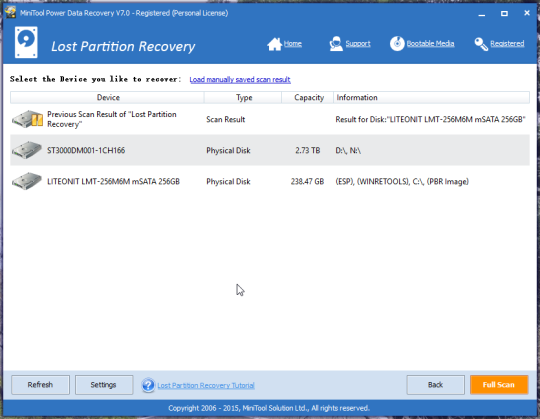The height and width of the screenshot is (419, 540).
Task: Select LITEONIT LMT-256M6M mSATA 256GB device name
Action: click(113, 181)
